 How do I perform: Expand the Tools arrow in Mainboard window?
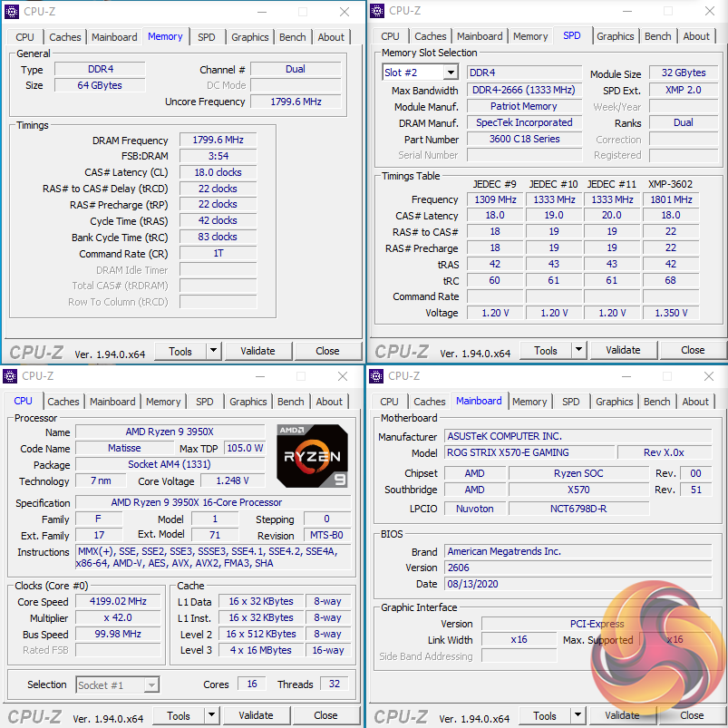[x=578, y=715]
